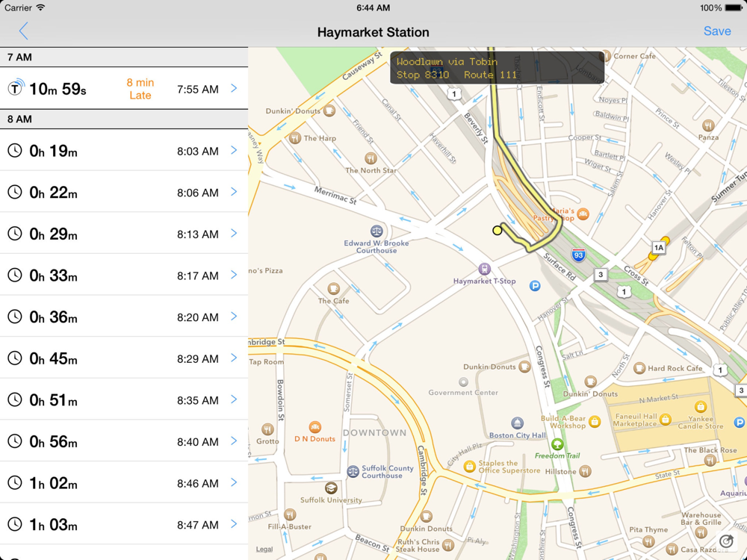Expand the 8:40 AM departure chevron
This screenshot has height=560, width=747.
[x=234, y=441]
